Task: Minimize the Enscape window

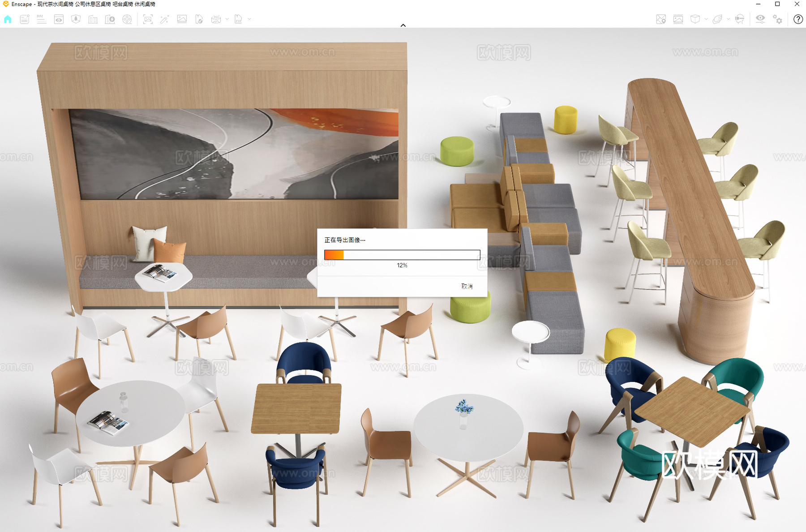Action: point(758,4)
